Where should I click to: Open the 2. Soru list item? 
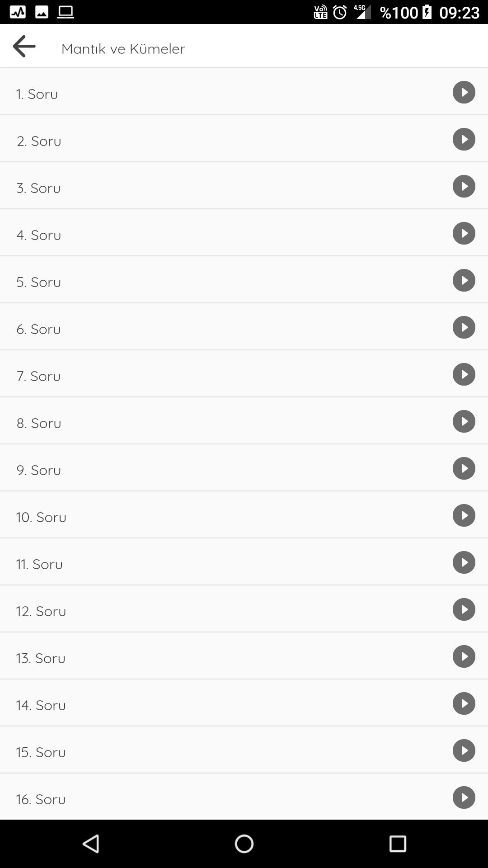(x=244, y=139)
